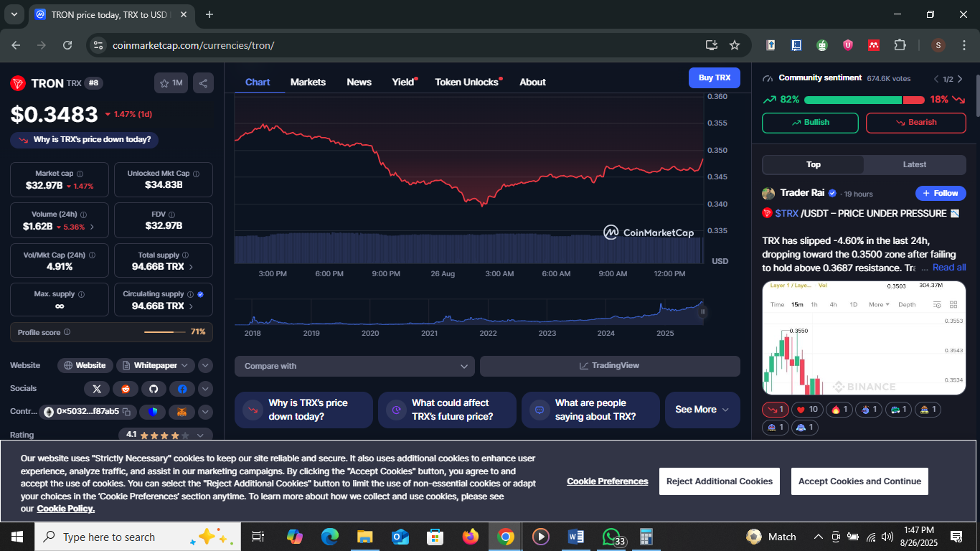Screen dimensions: 980x551
Task: Open TRON's X (Twitter) social link
Action: pyautogui.click(x=97, y=389)
